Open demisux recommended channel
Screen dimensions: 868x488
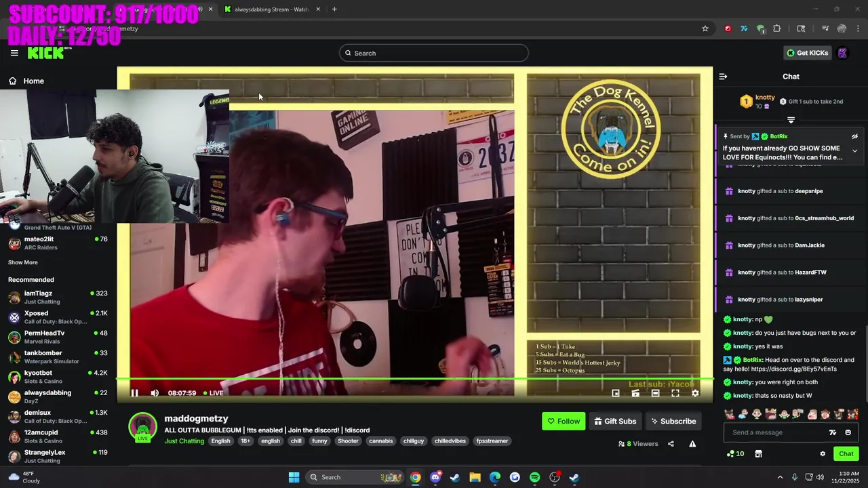pos(58,416)
